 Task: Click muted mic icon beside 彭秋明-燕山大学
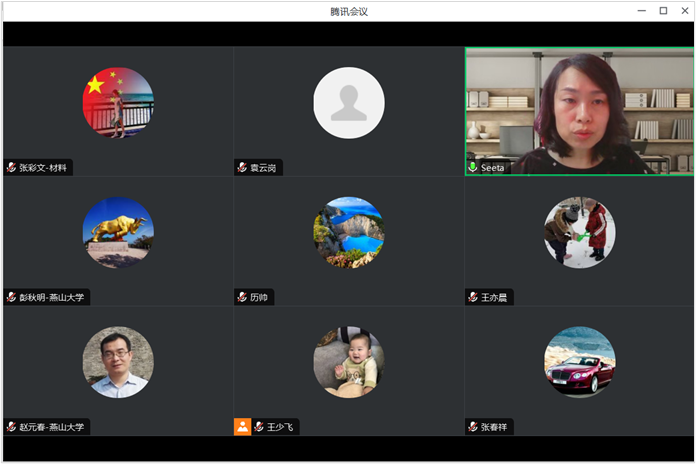11,297
